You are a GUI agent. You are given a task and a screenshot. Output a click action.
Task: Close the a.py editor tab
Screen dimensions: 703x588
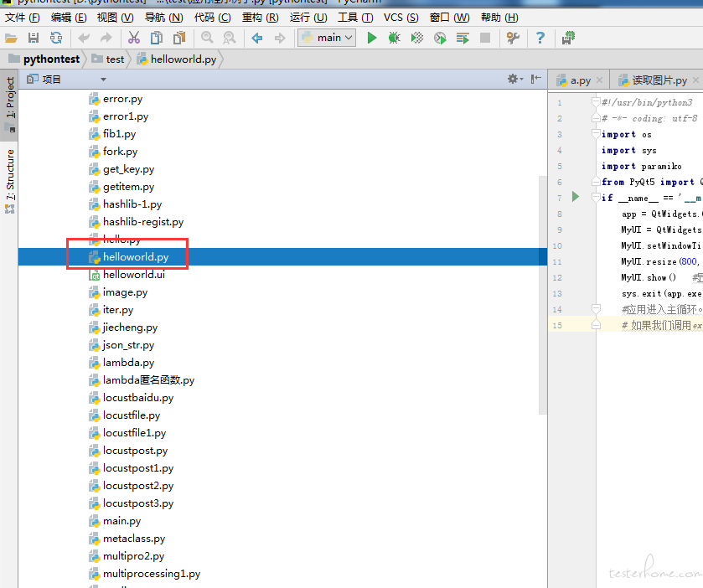pyautogui.click(x=600, y=80)
